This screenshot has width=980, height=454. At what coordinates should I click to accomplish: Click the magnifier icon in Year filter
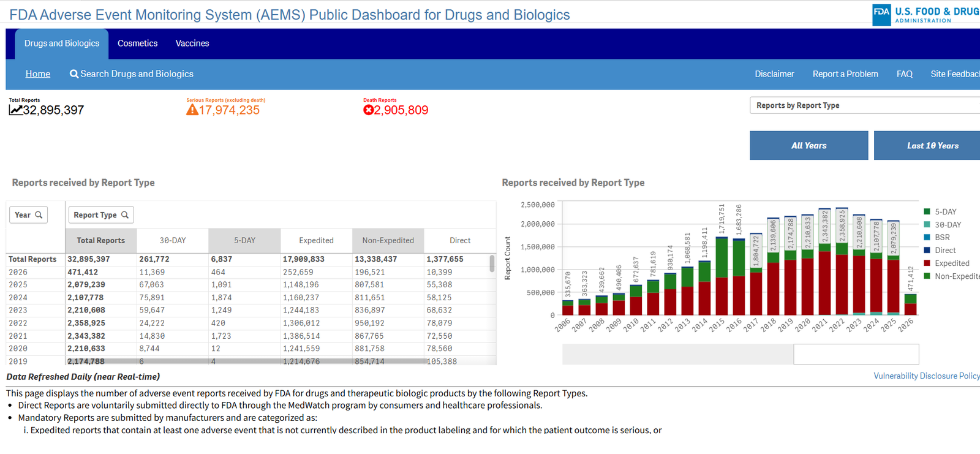tap(39, 215)
